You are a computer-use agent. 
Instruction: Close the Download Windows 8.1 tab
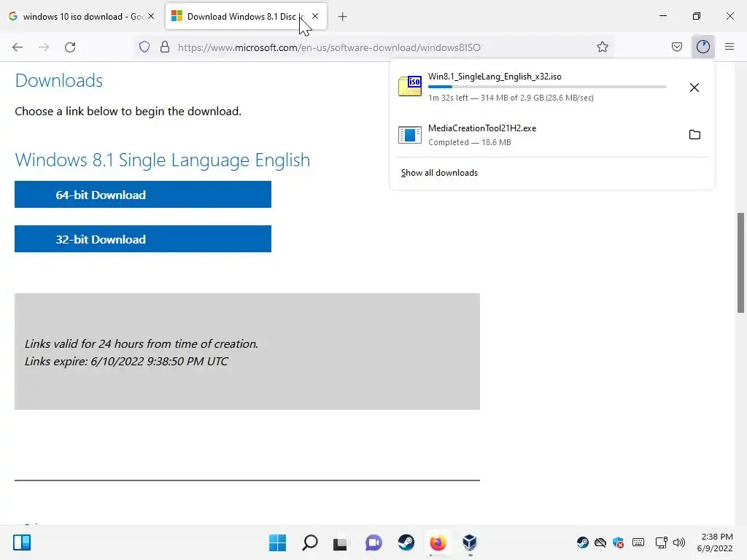click(315, 16)
